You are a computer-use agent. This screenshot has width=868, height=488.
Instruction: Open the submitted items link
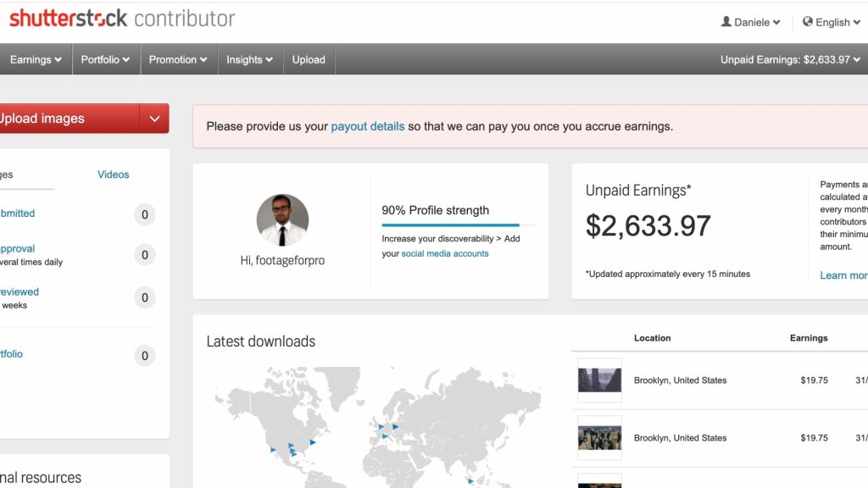coord(17,213)
